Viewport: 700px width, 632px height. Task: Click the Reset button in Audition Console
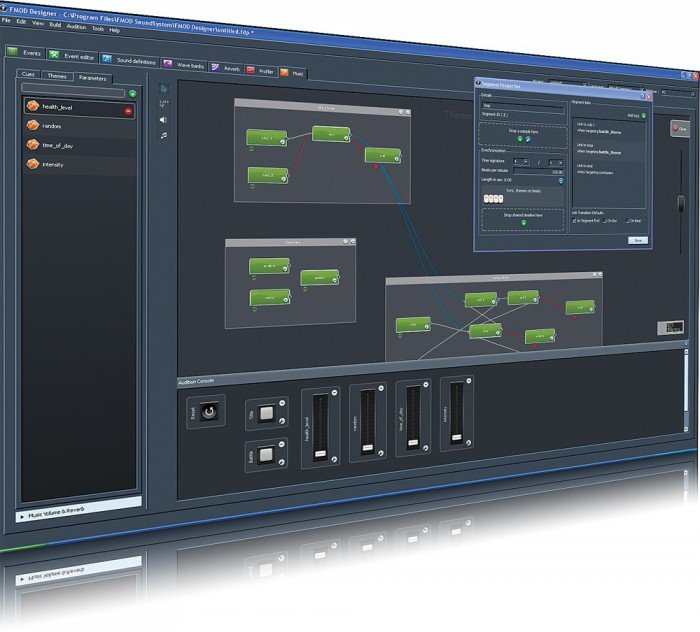click(x=209, y=412)
